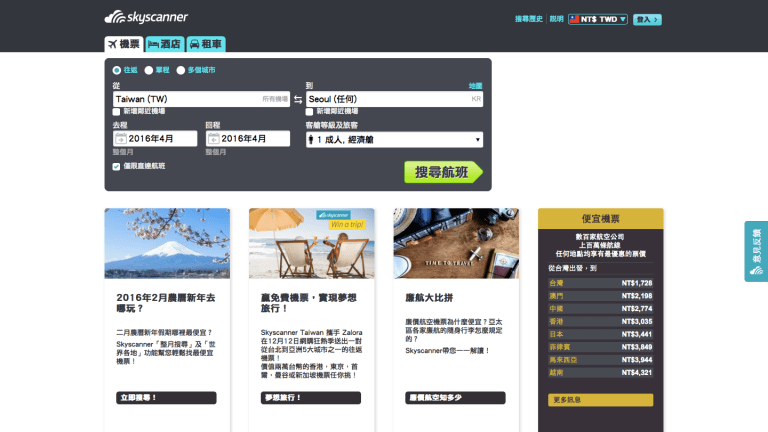Viewport: 768px width, 432px height.
Task: Open Mount Fuji cherry blossom thumbnail
Action: [167, 243]
